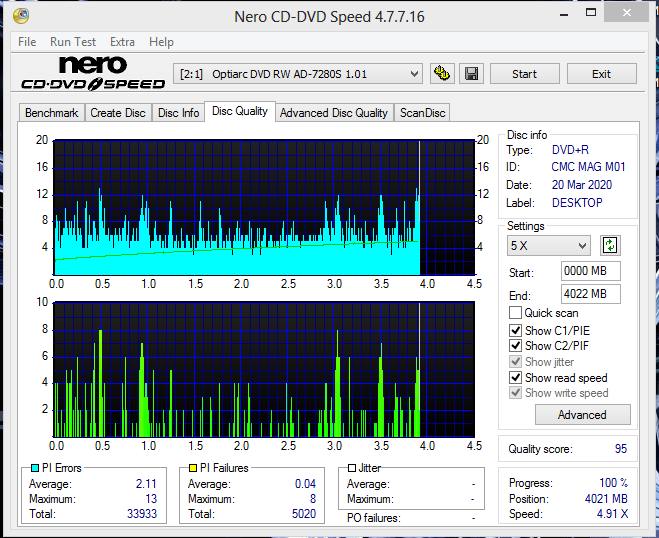
Task: Click the disc type DVD+R value
Action: (x=570, y=150)
